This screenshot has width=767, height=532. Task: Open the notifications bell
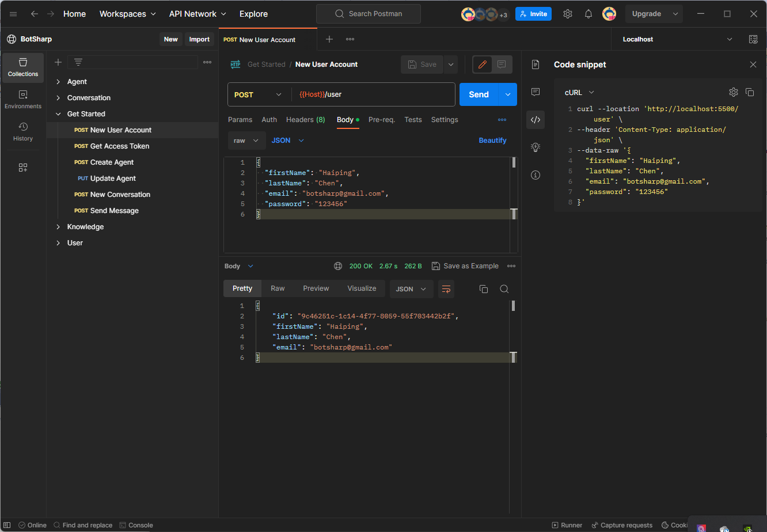[588, 14]
